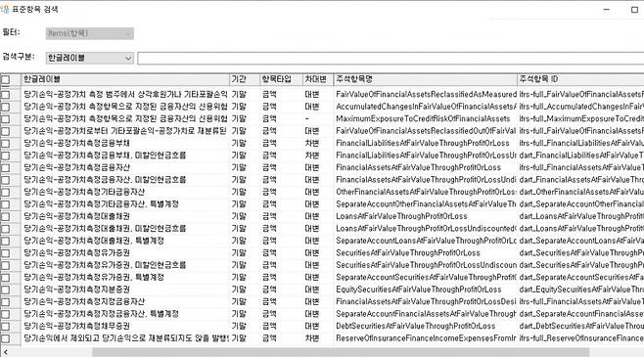Check the SeparateAccountOtherFinancialAssets row checkbox

click(x=5, y=204)
